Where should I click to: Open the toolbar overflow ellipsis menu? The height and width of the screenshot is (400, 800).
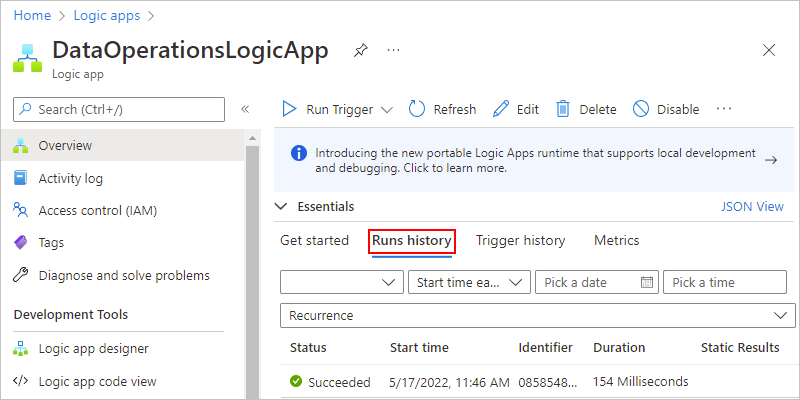click(x=724, y=109)
